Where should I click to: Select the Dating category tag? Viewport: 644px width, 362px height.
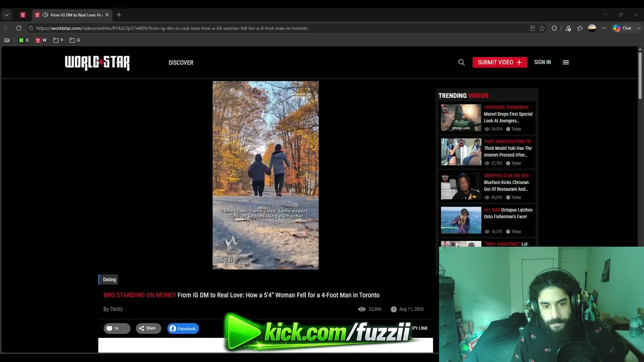109,280
